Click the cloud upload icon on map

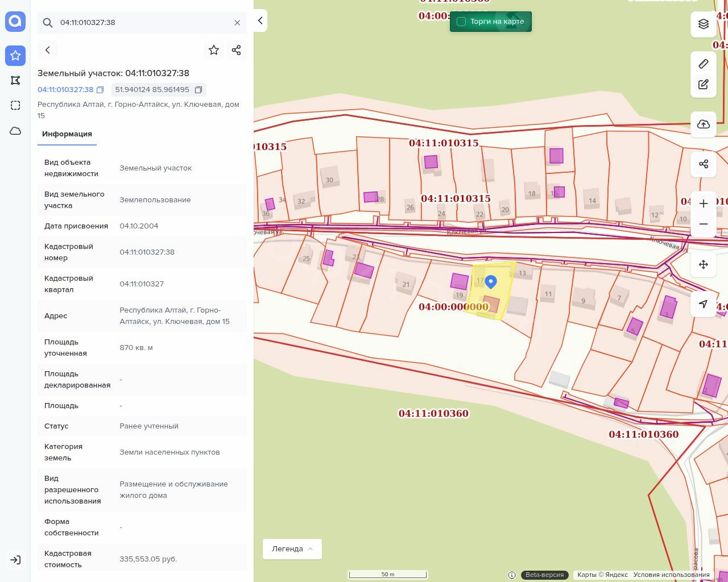coord(704,124)
